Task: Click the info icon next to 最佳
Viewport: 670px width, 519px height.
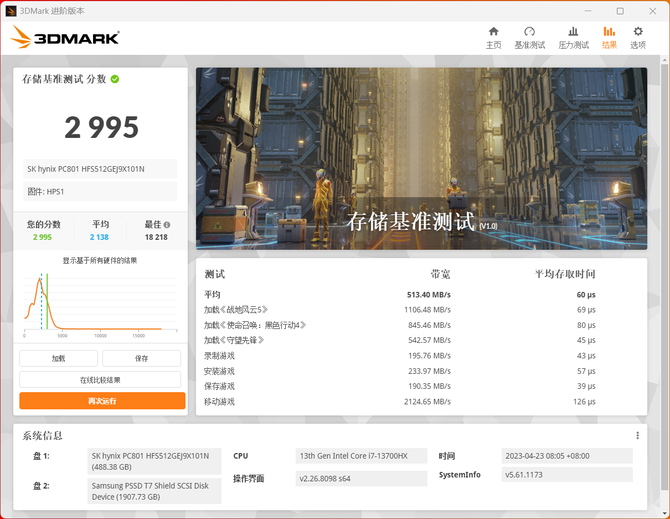Action: click(x=167, y=225)
